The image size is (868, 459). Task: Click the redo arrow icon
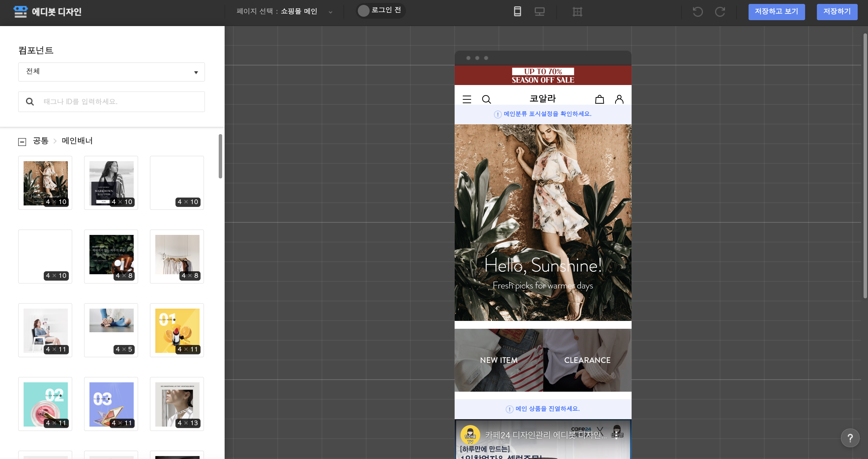point(720,12)
